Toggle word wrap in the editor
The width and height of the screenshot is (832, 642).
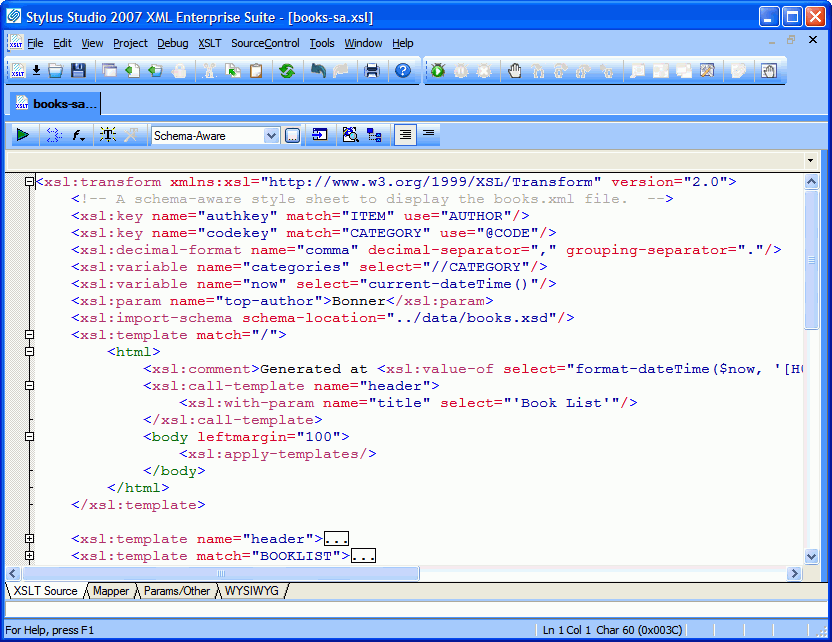pyautogui.click(x=428, y=135)
